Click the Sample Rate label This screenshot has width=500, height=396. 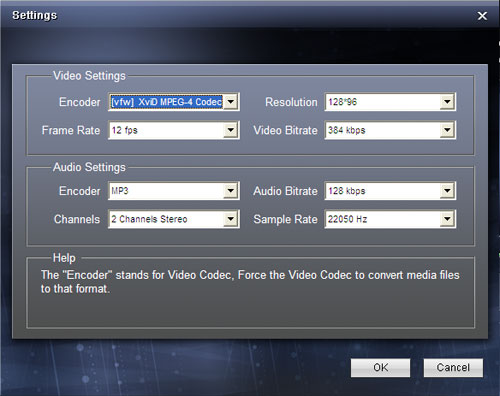point(285,219)
